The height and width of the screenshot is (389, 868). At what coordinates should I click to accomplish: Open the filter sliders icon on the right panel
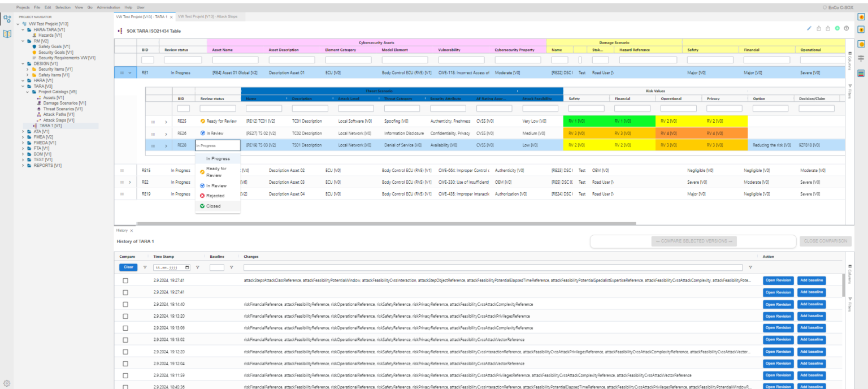click(861, 58)
